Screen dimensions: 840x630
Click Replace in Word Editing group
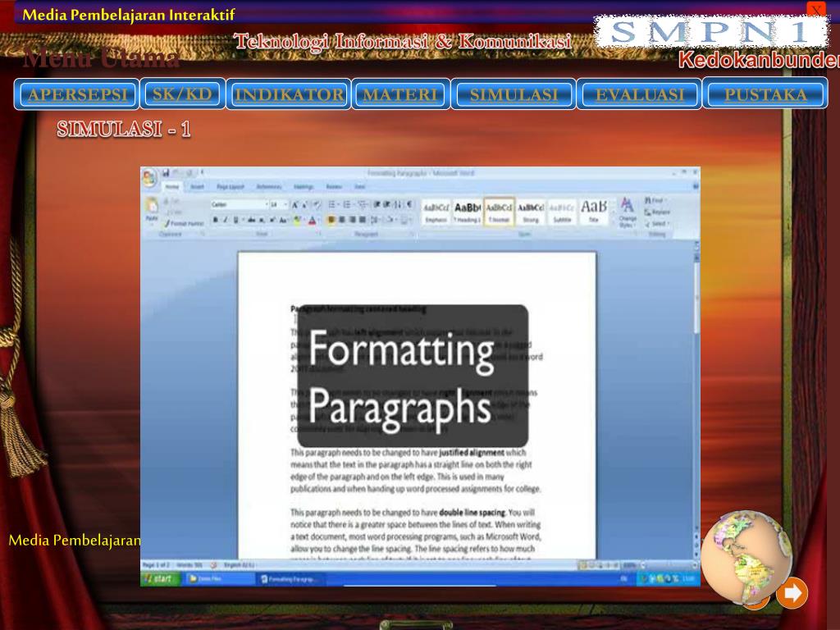(x=657, y=212)
